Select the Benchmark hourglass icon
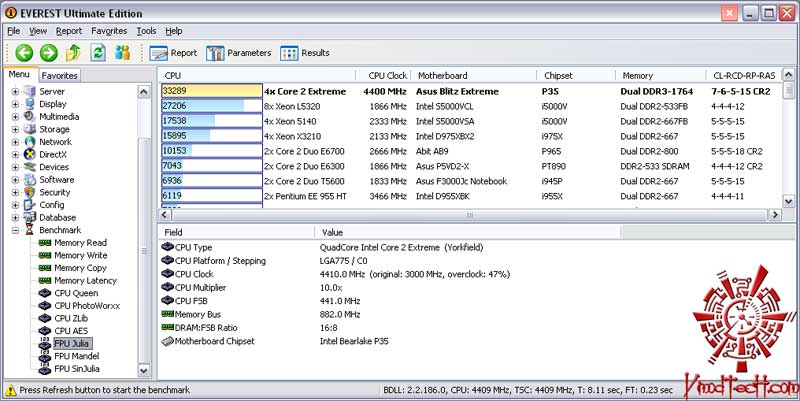Image resolution: width=800 pixels, height=401 pixels. pyautogui.click(x=30, y=230)
